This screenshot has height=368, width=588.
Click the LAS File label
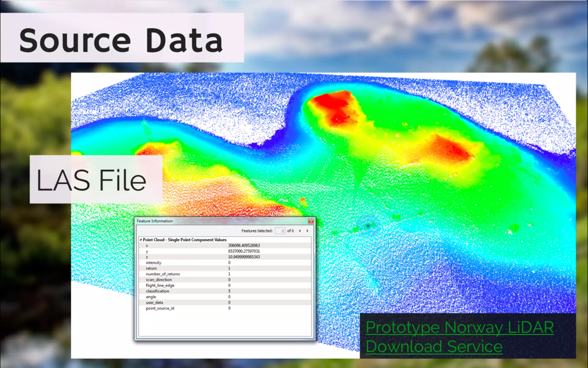point(91,180)
